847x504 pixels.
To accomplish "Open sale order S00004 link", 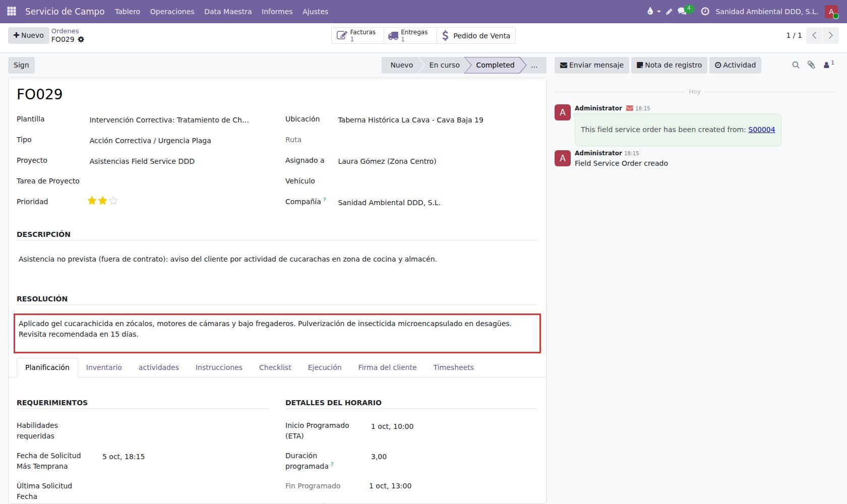I will (x=761, y=130).
